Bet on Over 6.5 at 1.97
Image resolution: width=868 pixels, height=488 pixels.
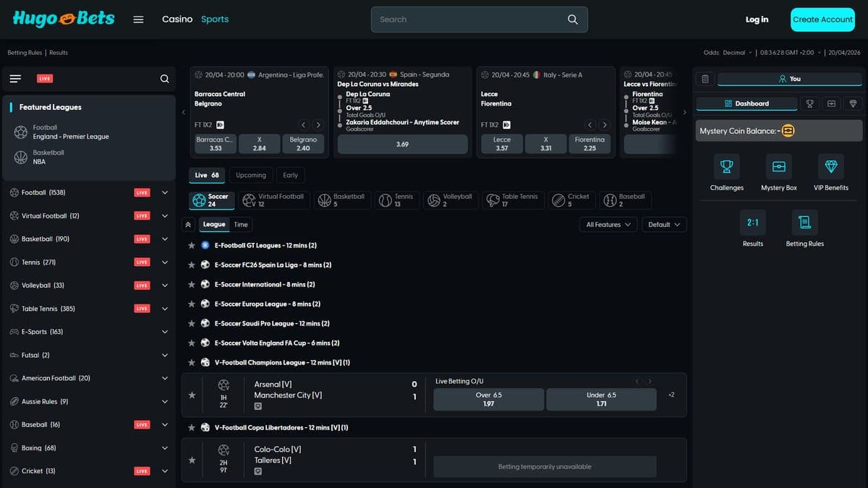click(x=489, y=400)
